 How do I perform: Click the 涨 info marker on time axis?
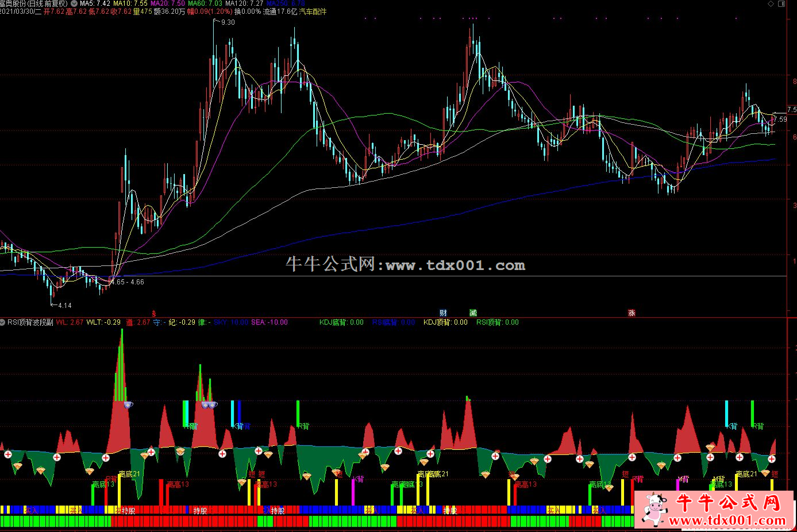pos(632,313)
